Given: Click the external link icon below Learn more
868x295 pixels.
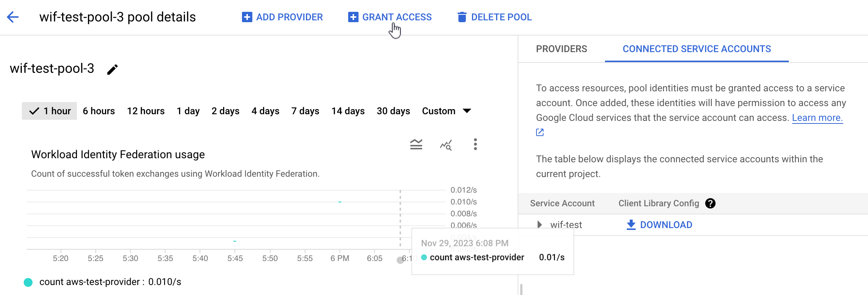Looking at the screenshot, I should pyautogui.click(x=540, y=132).
